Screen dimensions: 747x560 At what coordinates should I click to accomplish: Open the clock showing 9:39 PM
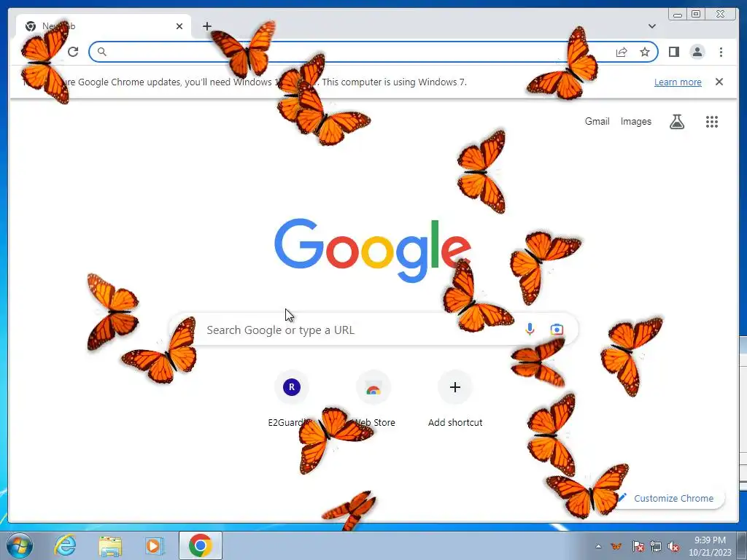(x=710, y=546)
